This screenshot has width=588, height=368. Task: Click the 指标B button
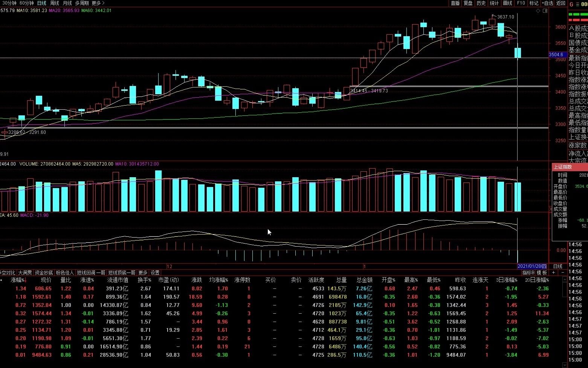528,273
